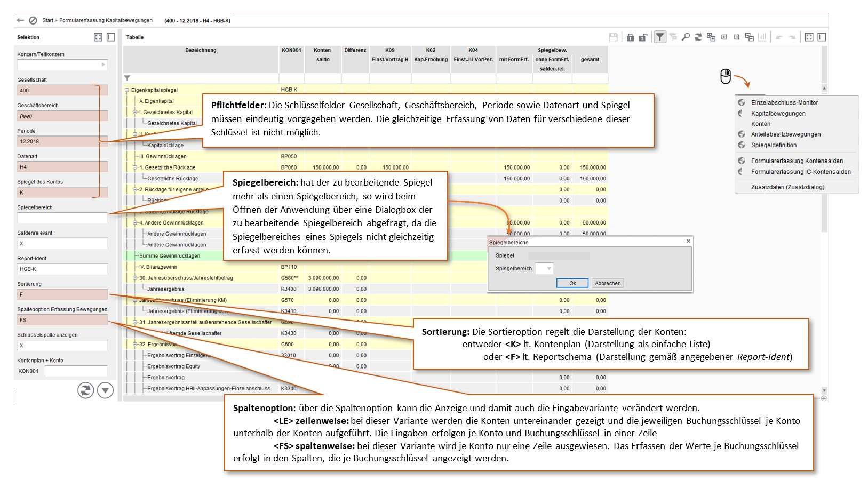Open the Spiegelbereich dropdown in the dialog

(549, 269)
